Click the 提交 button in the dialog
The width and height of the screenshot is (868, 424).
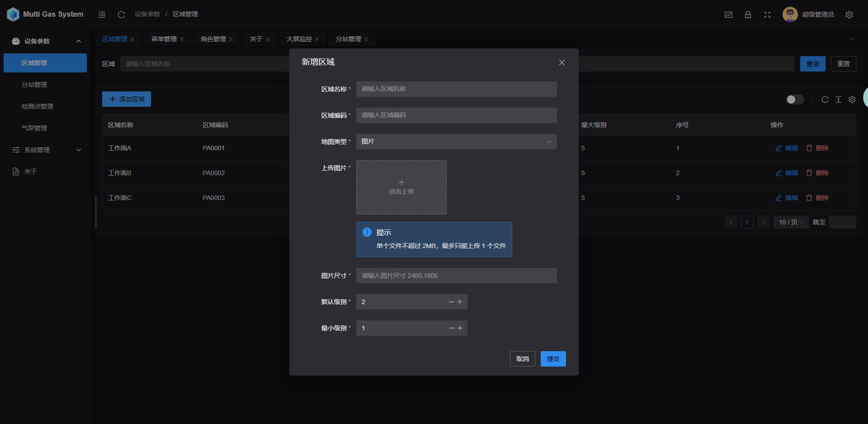553,359
